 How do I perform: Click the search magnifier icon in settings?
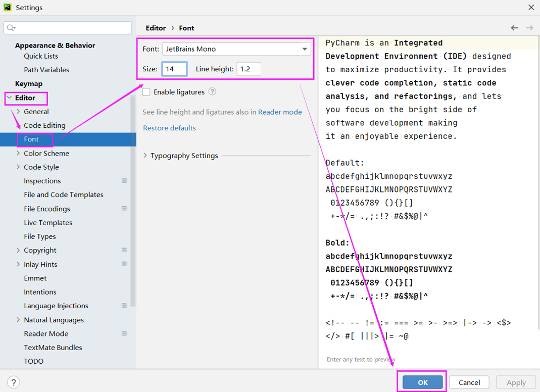pos(11,28)
